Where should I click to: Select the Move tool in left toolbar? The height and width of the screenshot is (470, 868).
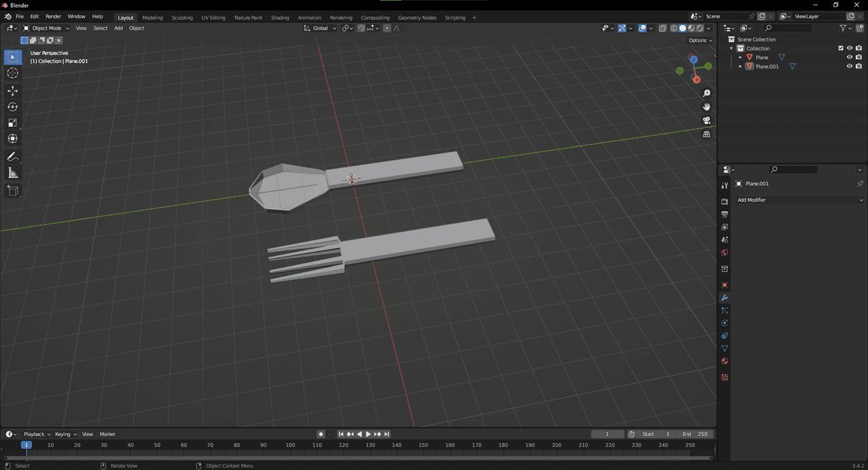(x=12, y=91)
